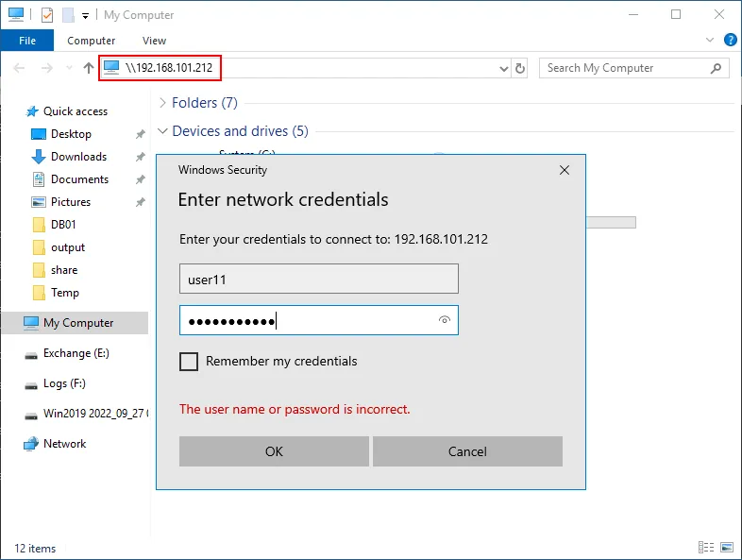
Task: Open the File menu
Action: (27, 41)
